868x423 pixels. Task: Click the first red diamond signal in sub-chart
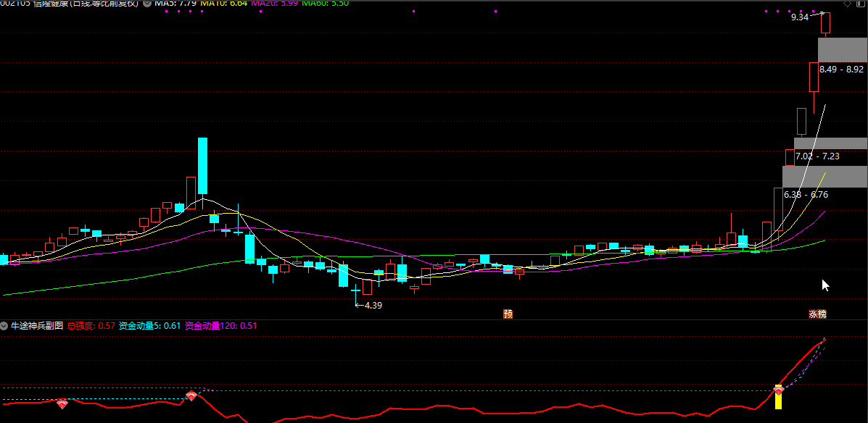(x=62, y=403)
